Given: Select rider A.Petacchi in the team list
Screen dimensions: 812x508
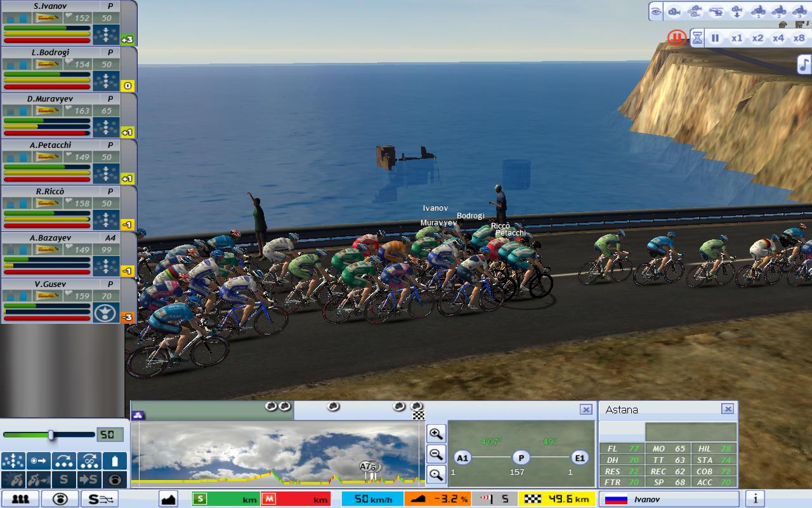Looking at the screenshot, I should tap(49, 145).
